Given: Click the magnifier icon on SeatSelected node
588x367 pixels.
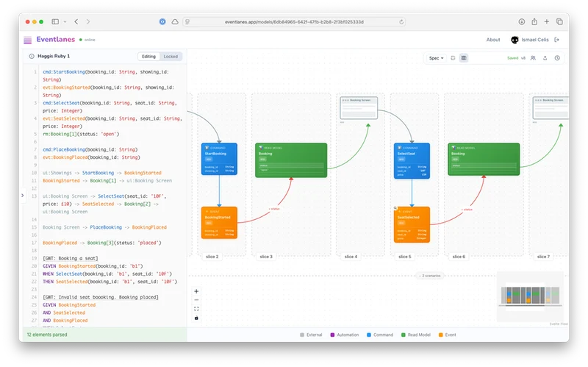Looking at the screenshot, I should tap(395, 208).
